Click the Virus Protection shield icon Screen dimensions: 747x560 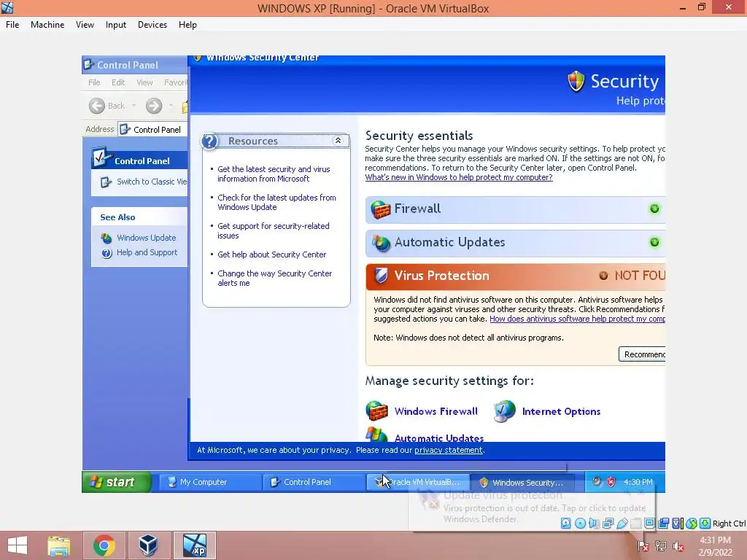(381, 275)
